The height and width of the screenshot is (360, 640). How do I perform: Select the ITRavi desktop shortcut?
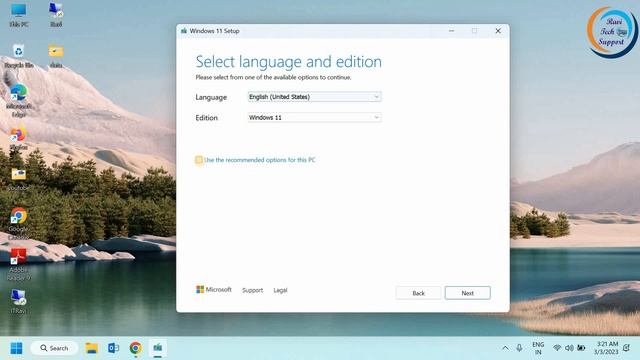tap(18, 301)
